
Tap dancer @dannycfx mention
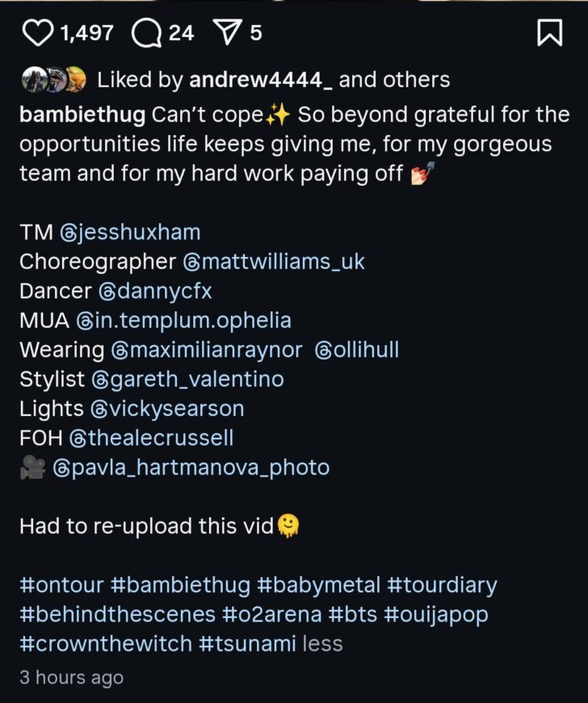[x=155, y=291]
